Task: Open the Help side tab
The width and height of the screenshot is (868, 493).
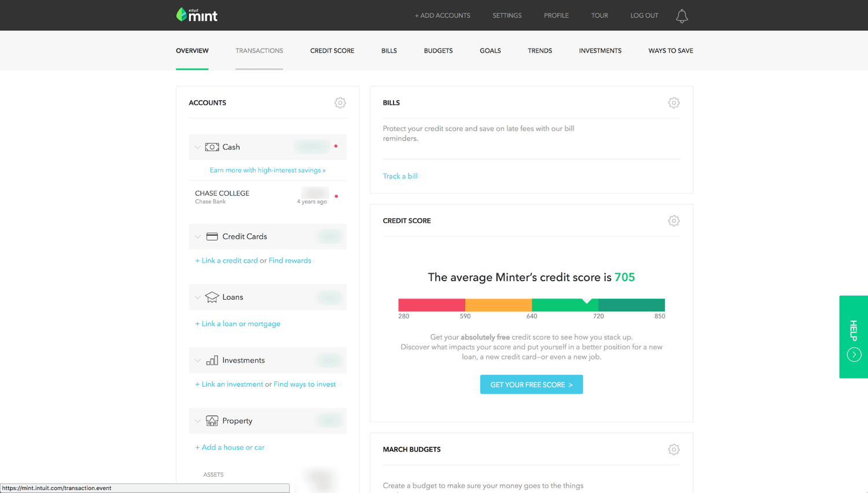Action: click(x=854, y=337)
